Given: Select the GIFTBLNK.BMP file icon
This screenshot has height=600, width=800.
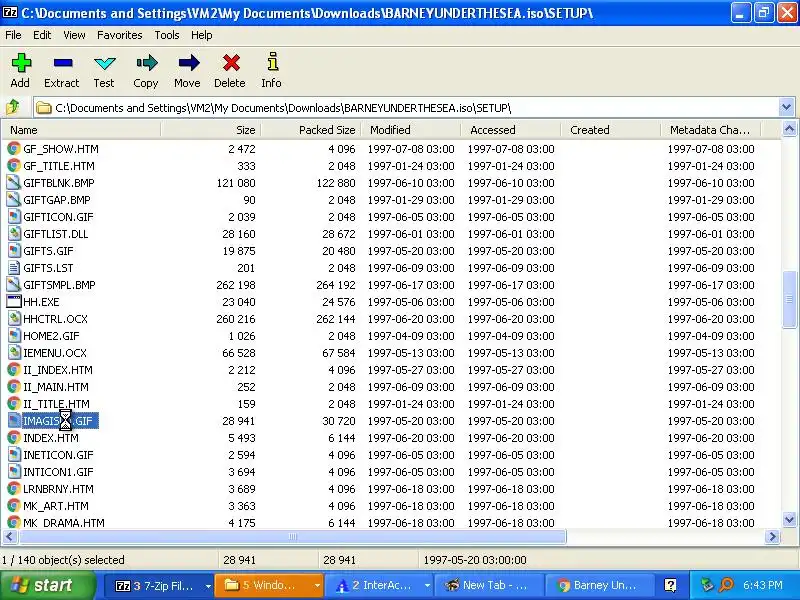Looking at the screenshot, I should pos(14,183).
